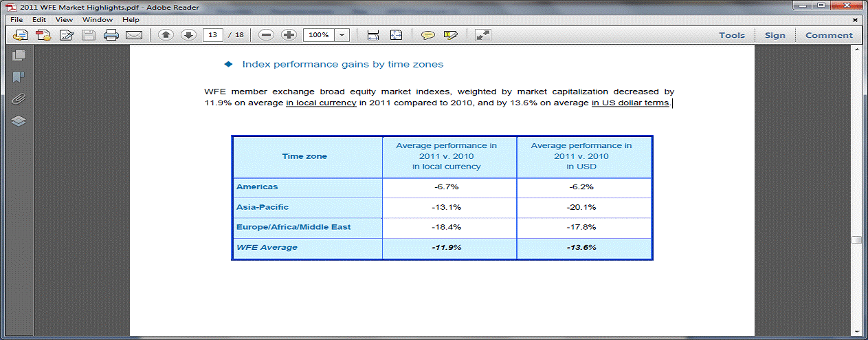Click the underlined 'in local currency' text

click(321, 103)
